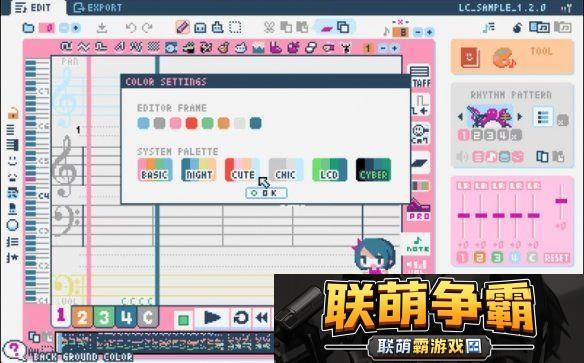Adjust the master volume slider
The height and width of the screenshot is (363, 584).
[561, 201]
